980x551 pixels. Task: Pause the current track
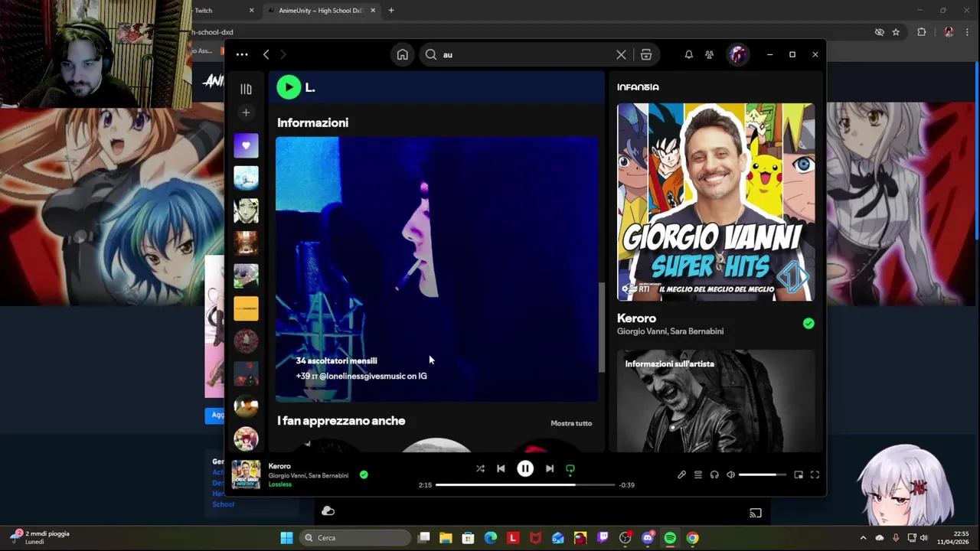525,468
